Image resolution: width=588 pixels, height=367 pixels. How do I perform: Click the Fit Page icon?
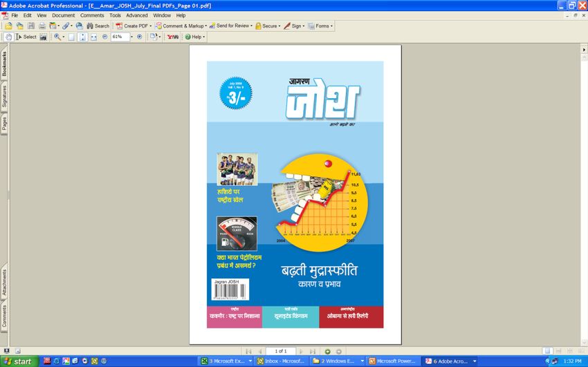tap(82, 37)
